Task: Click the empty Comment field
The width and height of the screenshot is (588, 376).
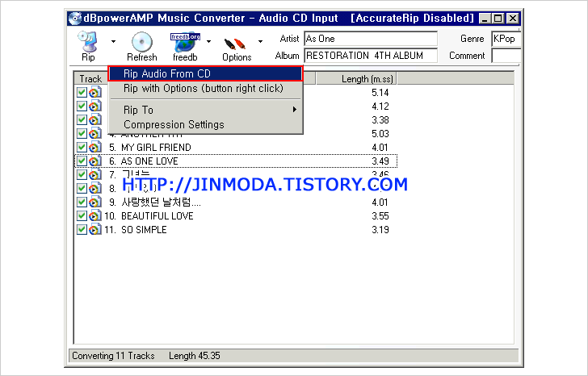Action: (506, 56)
